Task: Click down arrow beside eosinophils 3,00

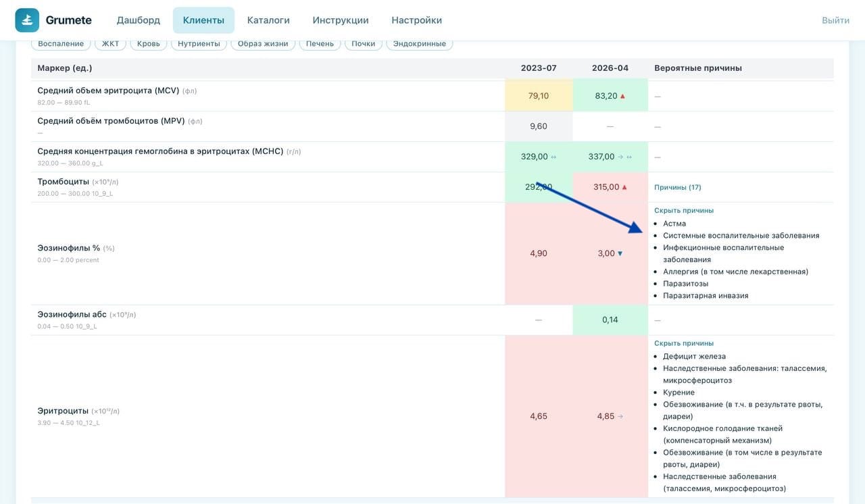Action: click(x=620, y=253)
